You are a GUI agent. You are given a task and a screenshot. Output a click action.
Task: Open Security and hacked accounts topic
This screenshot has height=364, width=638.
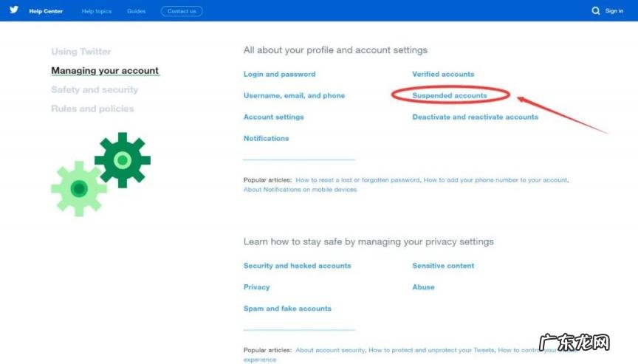click(297, 266)
